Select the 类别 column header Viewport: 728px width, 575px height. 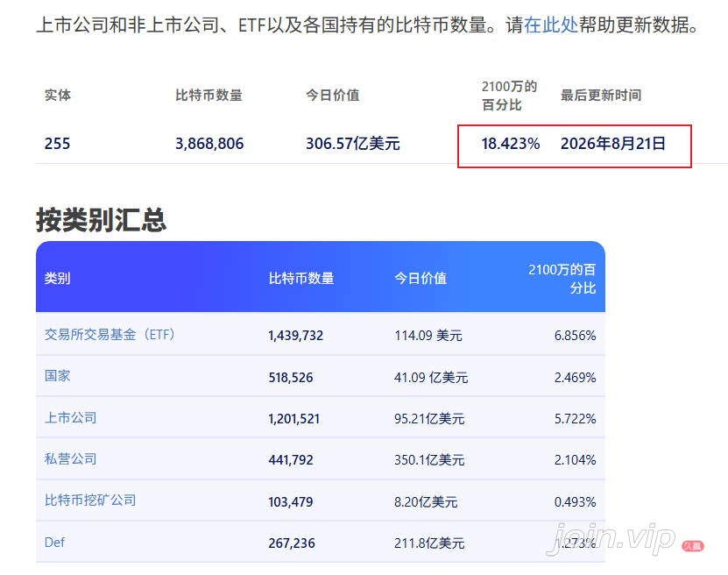pos(58,278)
